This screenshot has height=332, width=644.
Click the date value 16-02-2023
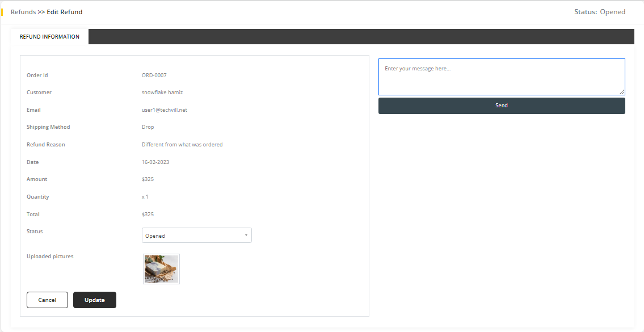coord(155,162)
